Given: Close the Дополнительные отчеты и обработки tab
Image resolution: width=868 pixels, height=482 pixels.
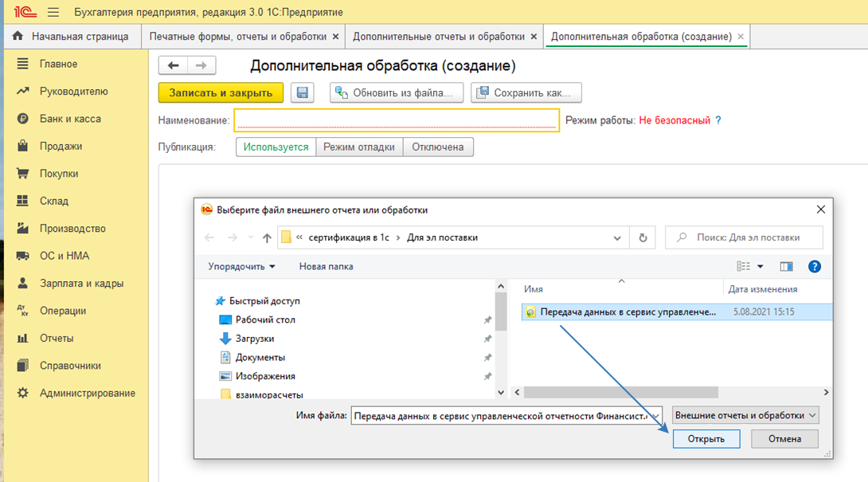Looking at the screenshot, I should pyautogui.click(x=534, y=37).
